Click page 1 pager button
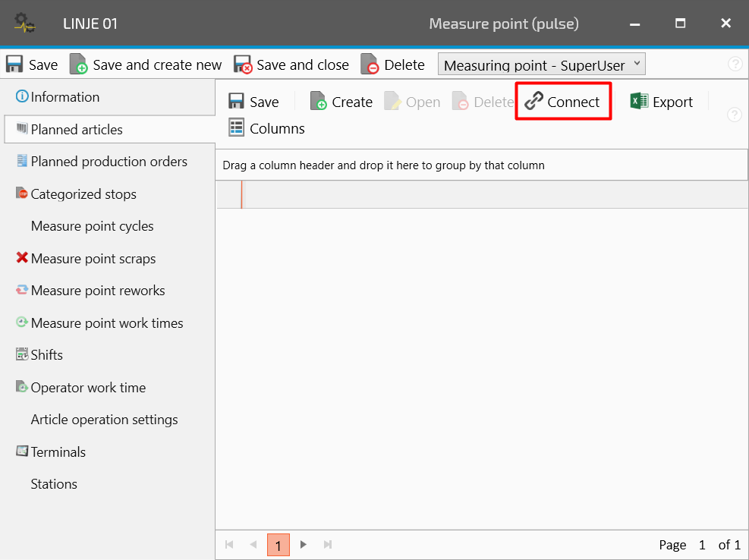Screen dimensions: 749x560 [x=278, y=545]
